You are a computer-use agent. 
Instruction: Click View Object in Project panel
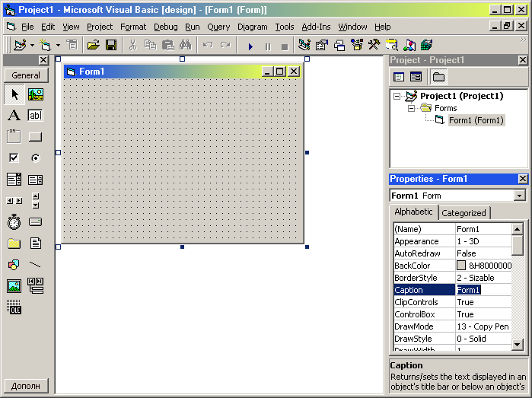coord(416,77)
